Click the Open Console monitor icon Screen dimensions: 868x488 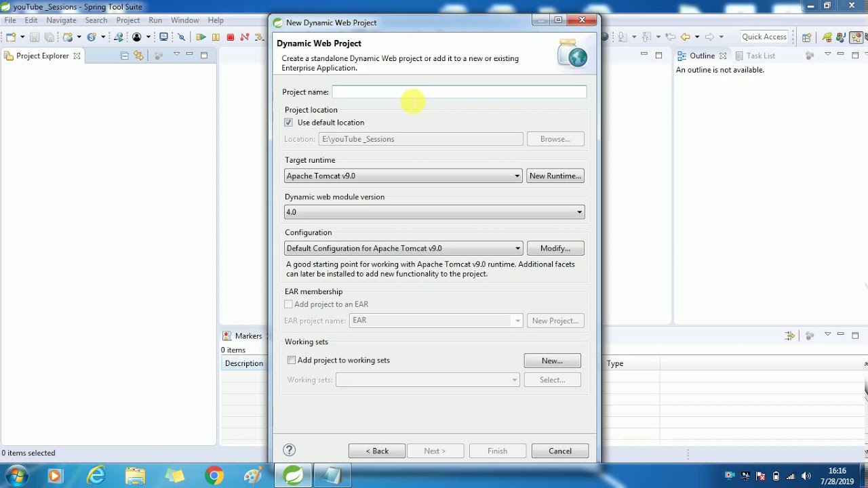(x=163, y=37)
